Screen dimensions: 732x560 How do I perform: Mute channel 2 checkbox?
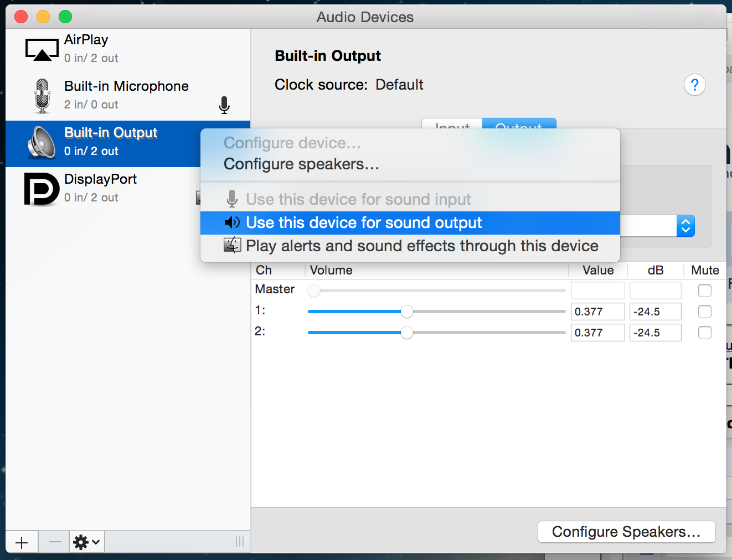point(705,333)
